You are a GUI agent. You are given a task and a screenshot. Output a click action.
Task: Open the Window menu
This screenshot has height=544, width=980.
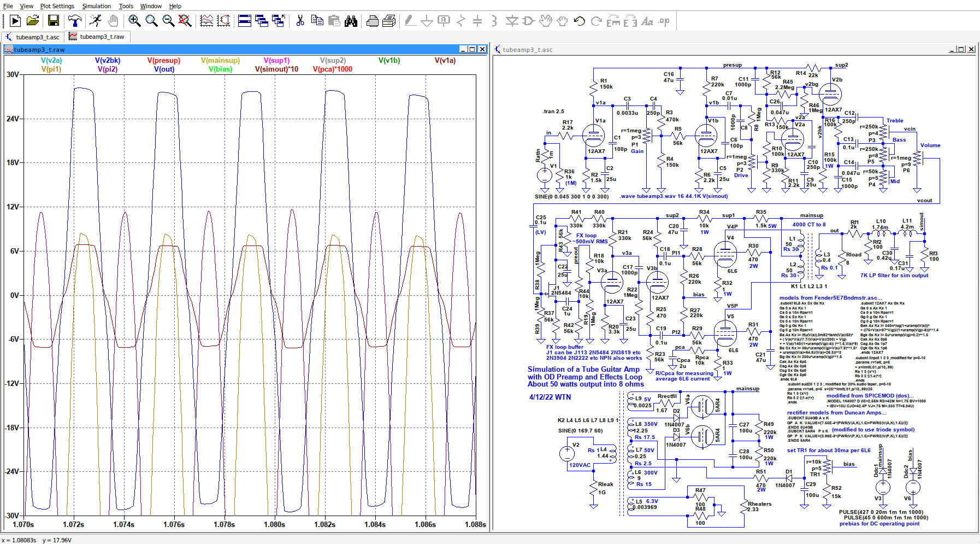(151, 6)
